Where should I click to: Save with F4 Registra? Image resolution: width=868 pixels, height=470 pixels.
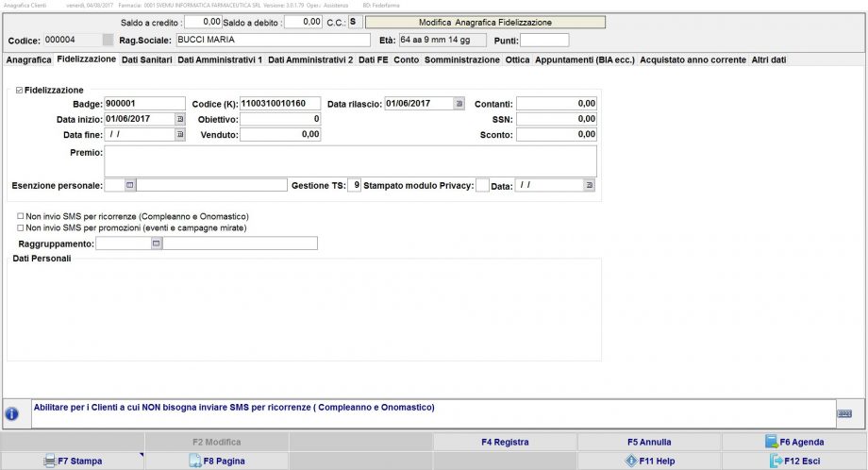pyautogui.click(x=505, y=442)
